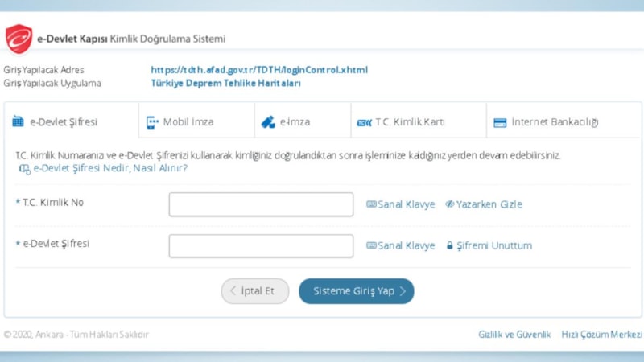
Task: Click the e-İmza tab icon
Action: click(267, 122)
